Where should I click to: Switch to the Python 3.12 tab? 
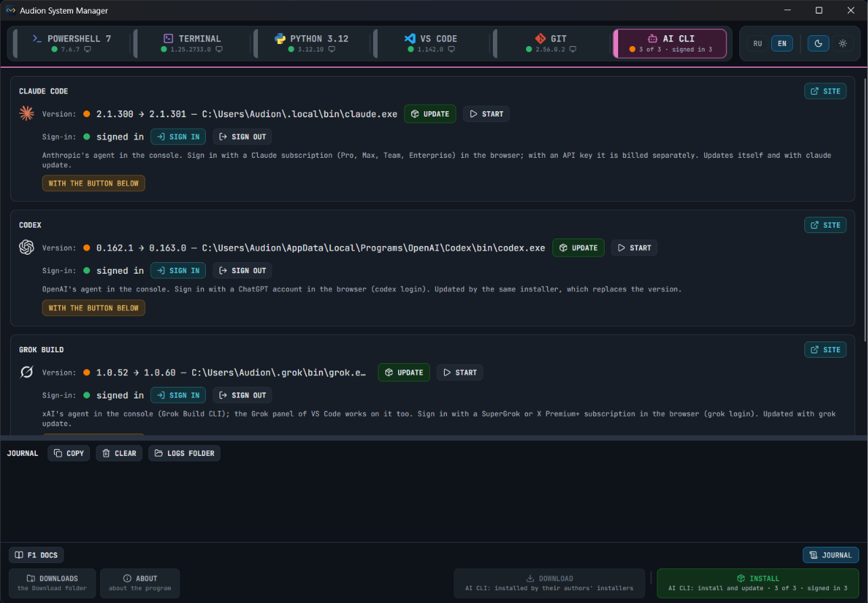point(311,43)
